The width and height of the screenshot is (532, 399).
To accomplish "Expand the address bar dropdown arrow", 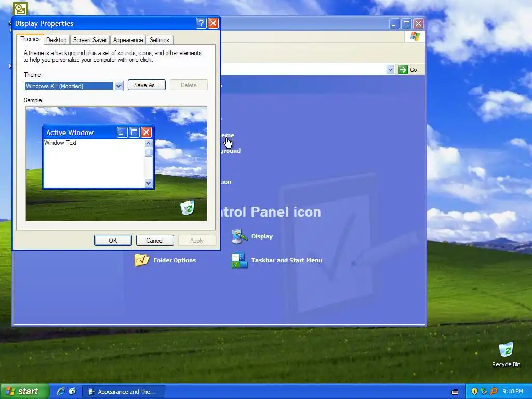I will pyautogui.click(x=390, y=70).
